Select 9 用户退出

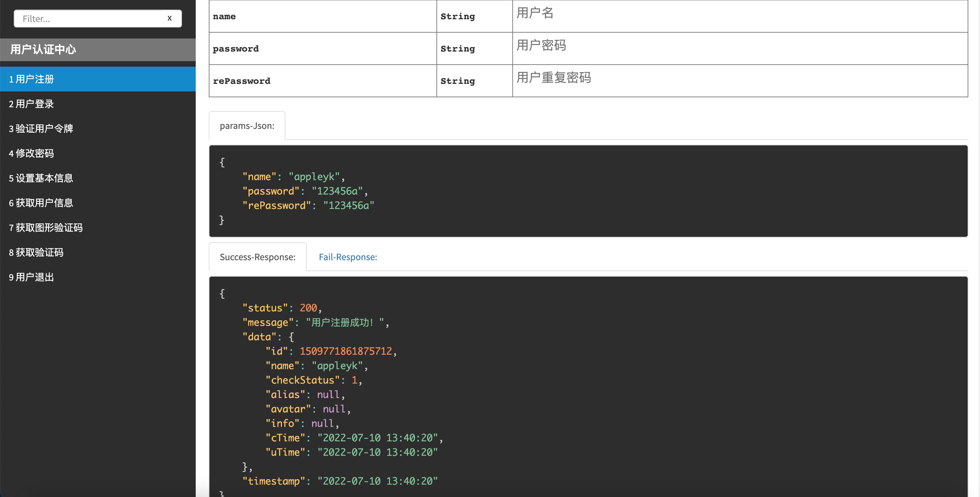point(98,277)
